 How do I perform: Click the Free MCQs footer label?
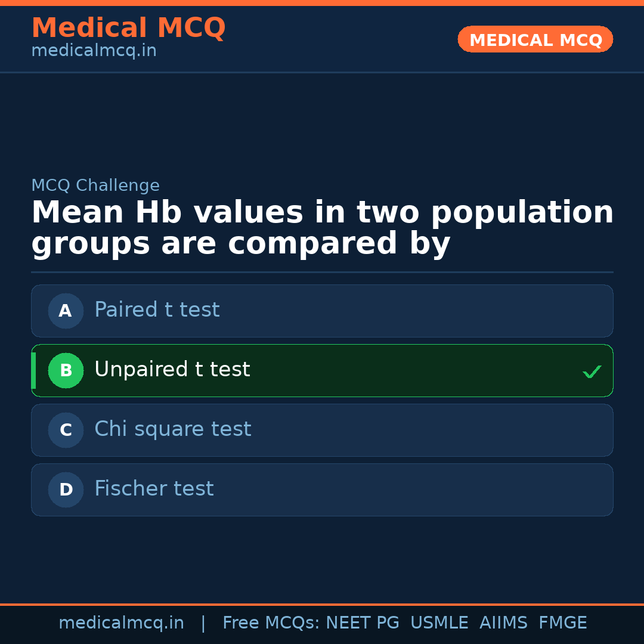(271, 623)
